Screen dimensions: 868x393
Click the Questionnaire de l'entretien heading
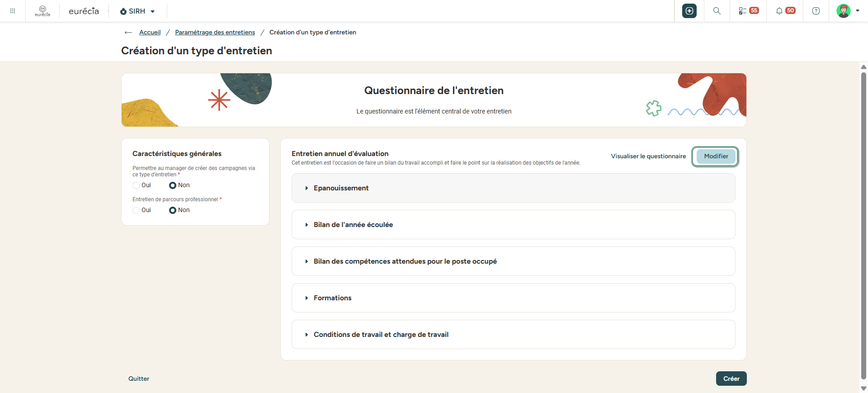(x=434, y=90)
